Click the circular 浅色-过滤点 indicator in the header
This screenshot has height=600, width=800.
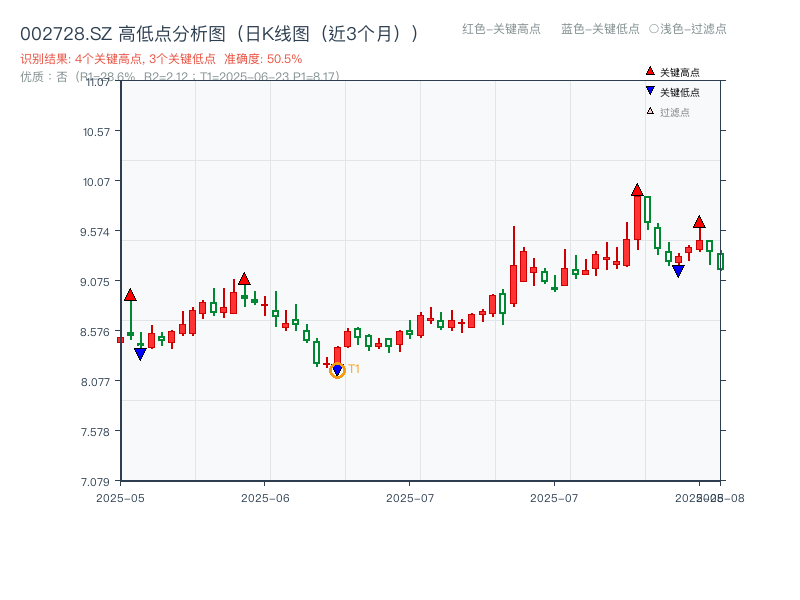point(655,29)
